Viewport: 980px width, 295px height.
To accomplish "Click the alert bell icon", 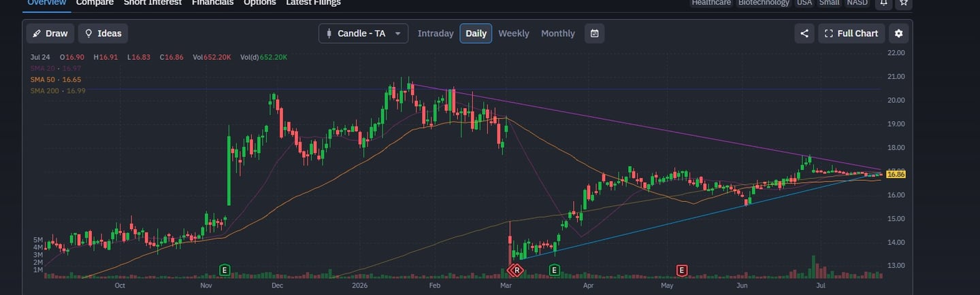I will pos(883,3).
